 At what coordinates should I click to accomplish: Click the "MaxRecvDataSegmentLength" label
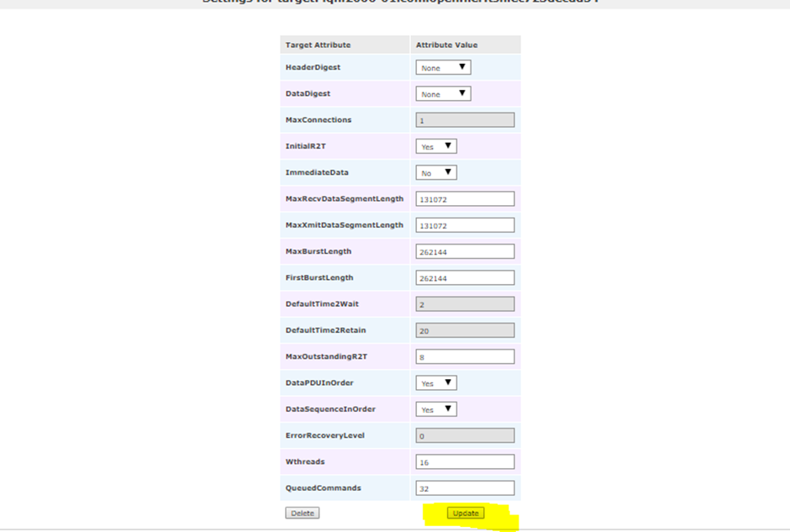tap(345, 199)
